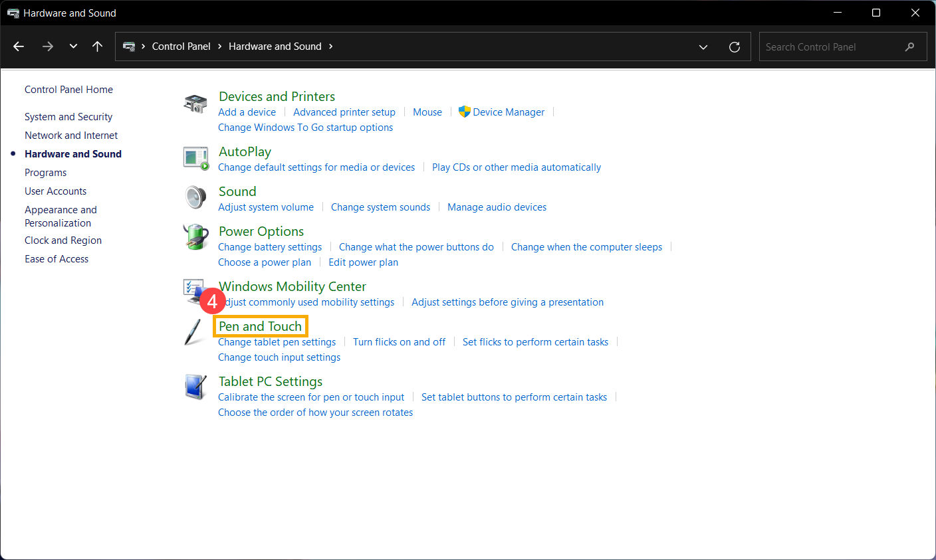Open Clock and Region category
The image size is (936, 560).
click(x=63, y=240)
